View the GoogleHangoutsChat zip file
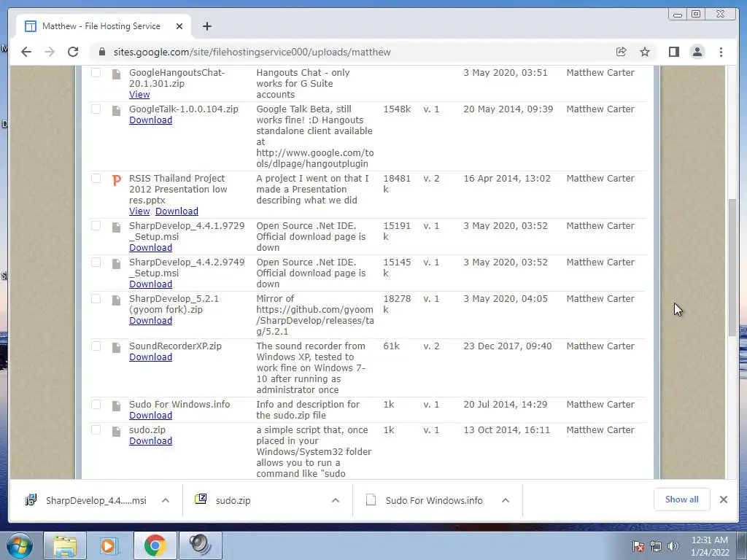The height and width of the screenshot is (560, 747). pyautogui.click(x=139, y=94)
